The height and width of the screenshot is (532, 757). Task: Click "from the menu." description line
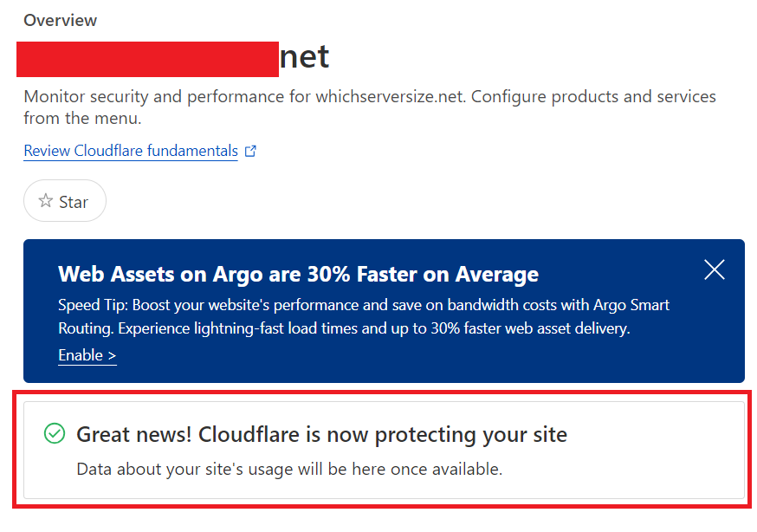(82, 117)
